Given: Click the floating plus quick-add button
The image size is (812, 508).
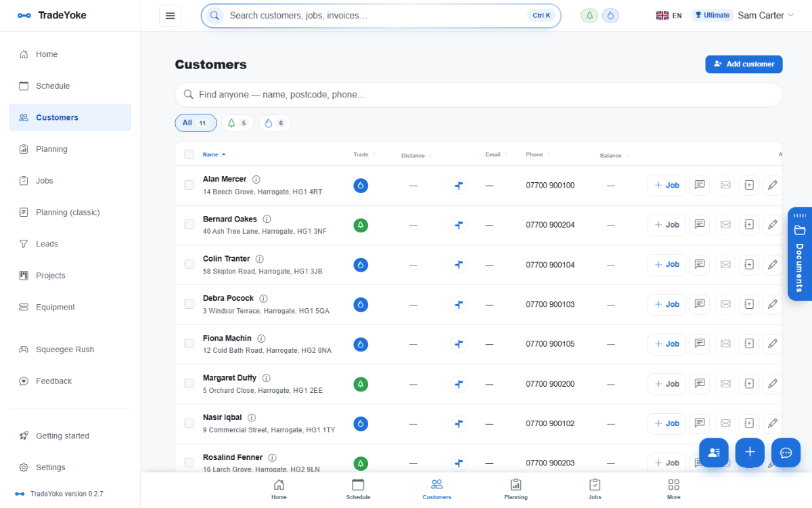Looking at the screenshot, I should click(750, 452).
